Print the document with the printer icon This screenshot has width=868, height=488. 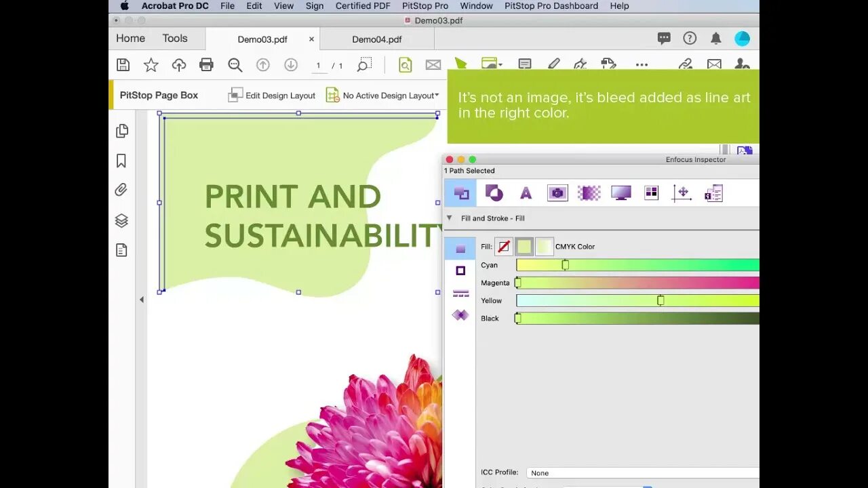[207, 65]
